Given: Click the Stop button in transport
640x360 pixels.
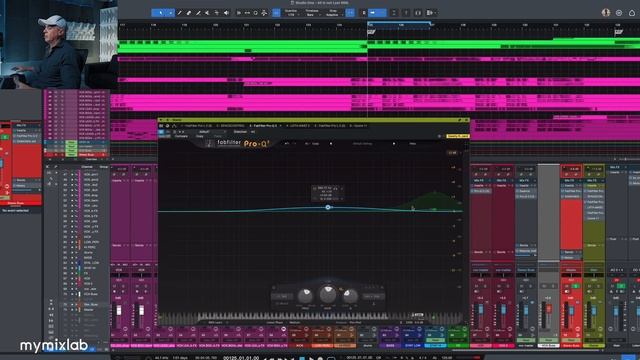Looking at the screenshot, I should (x=302, y=358).
